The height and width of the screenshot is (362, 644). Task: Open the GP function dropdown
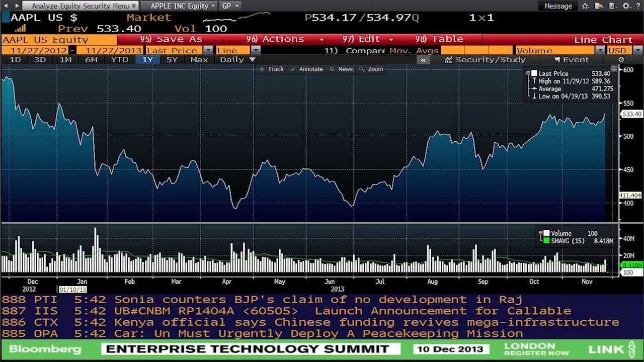coord(230,6)
